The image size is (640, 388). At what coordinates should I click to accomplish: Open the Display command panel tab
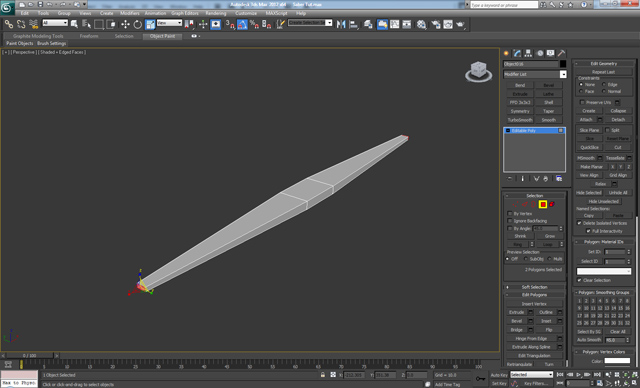(x=551, y=53)
